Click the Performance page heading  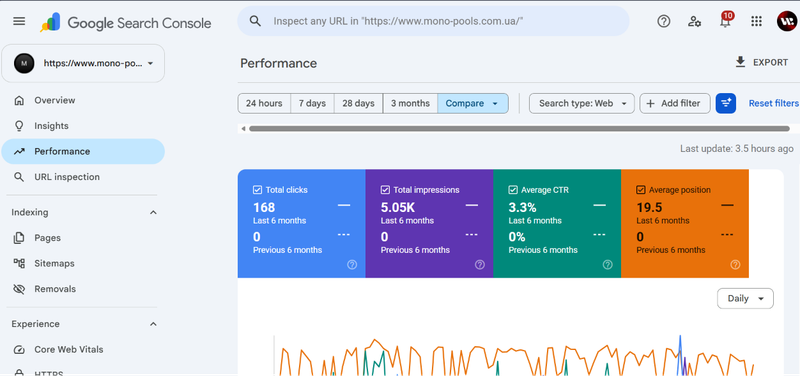click(x=279, y=63)
